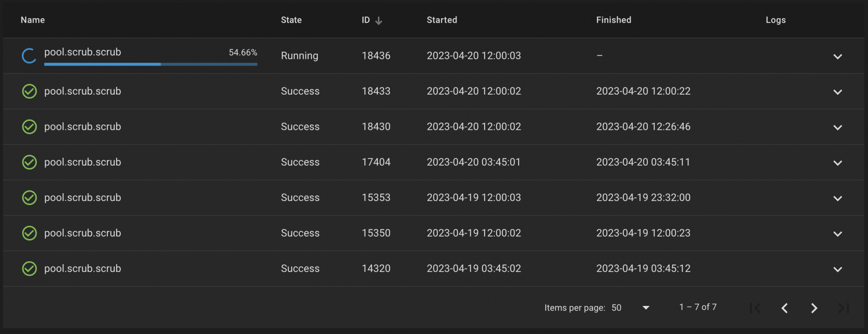Open the Items per page dropdown
868x334 pixels.
tap(631, 308)
